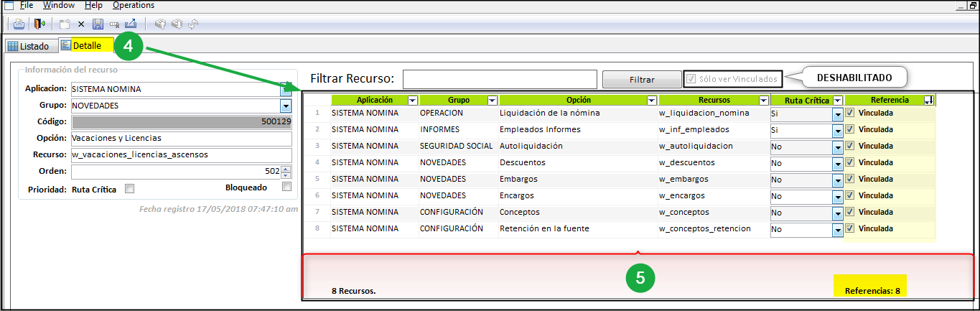Toggle the Bloqueado checkbox
Viewport: 980px width, 311px height.
click(286, 187)
